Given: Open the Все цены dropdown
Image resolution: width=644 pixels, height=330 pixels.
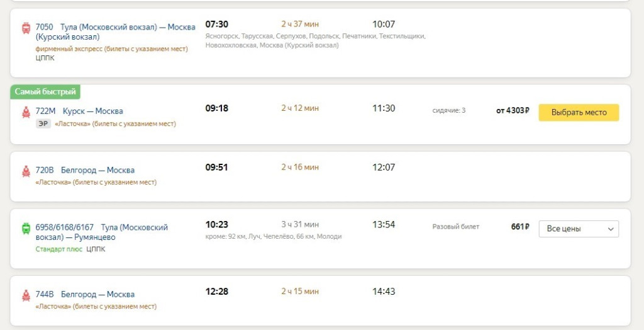Looking at the screenshot, I should point(579,229).
